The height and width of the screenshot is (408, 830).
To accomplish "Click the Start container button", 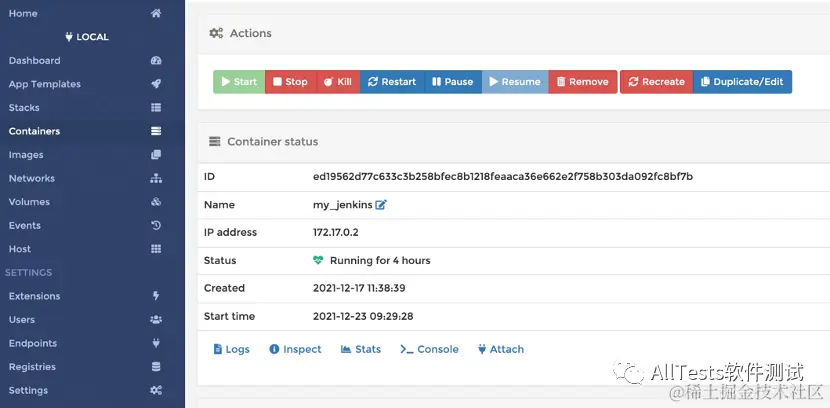I will point(239,82).
